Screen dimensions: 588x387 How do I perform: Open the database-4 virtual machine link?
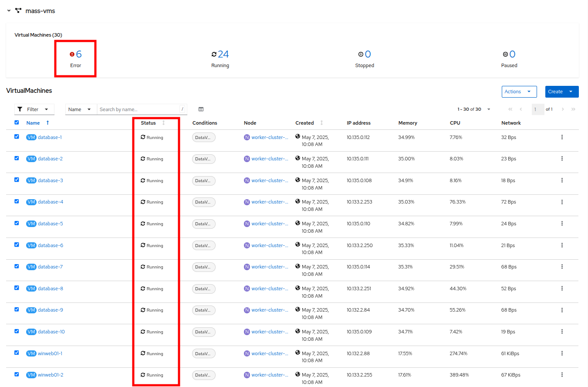(51, 202)
